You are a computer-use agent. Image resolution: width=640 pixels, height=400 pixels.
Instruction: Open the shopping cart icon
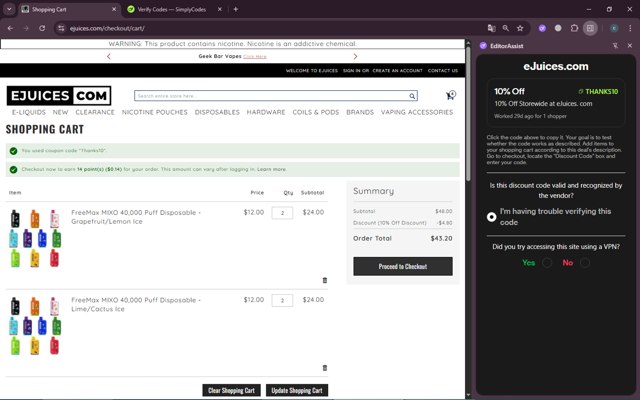pos(450,96)
